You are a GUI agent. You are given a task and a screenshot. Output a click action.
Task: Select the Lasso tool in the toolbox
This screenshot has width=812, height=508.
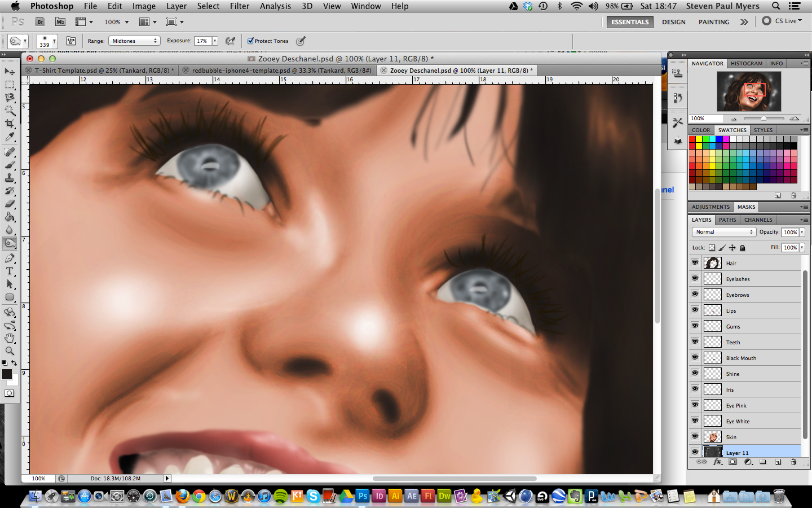(x=10, y=98)
